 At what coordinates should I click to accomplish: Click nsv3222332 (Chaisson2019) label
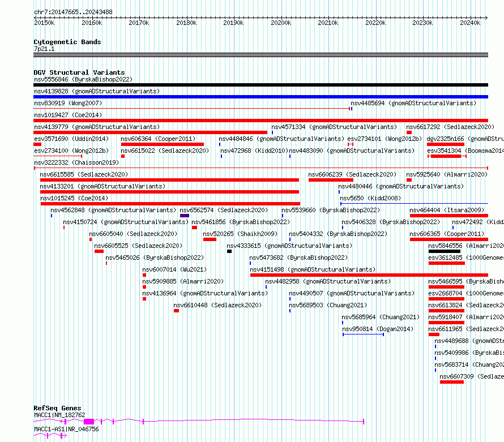tap(76, 162)
